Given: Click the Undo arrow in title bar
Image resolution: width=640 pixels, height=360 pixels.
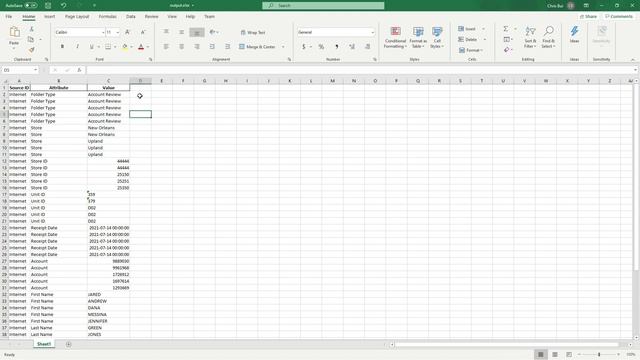Looking at the screenshot, I should [64, 5].
